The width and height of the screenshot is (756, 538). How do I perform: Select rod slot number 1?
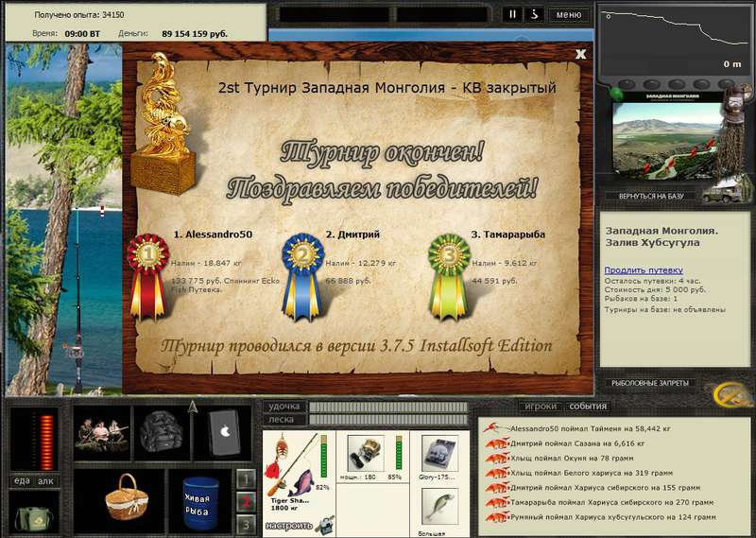(247, 479)
